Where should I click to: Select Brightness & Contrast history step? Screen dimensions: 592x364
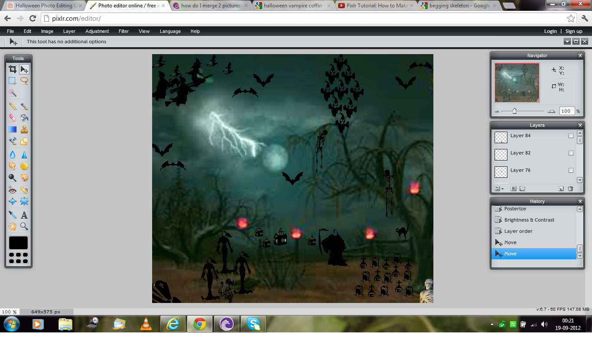[x=534, y=220]
